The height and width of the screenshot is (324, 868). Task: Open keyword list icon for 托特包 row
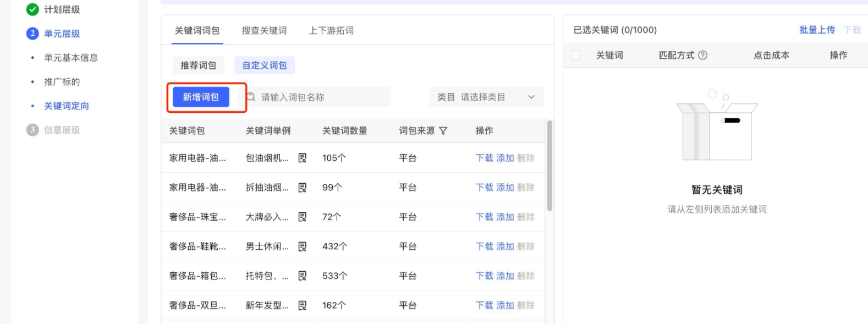[x=303, y=276]
